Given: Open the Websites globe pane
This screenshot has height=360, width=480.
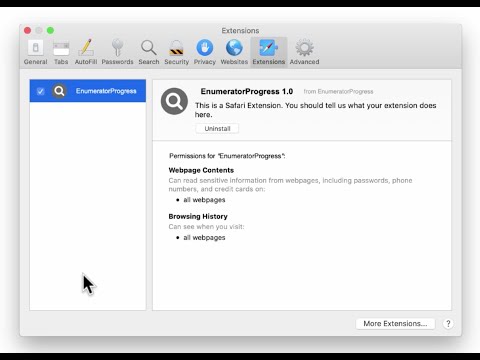Looking at the screenshot, I should [x=234, y=53].
